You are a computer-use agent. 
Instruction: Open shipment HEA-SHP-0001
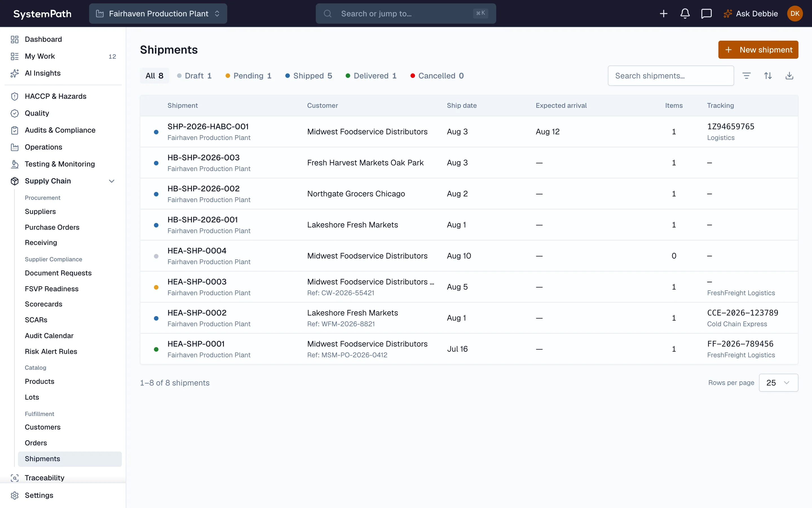click(196, 344)
